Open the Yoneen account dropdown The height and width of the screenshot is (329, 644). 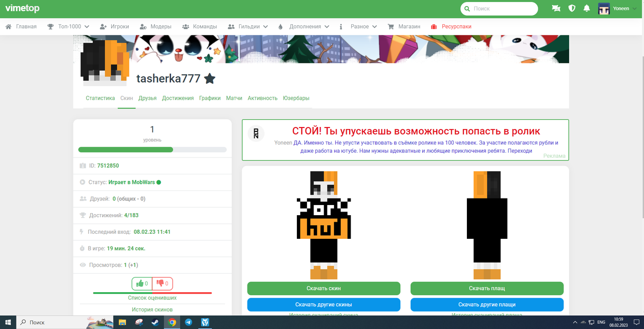pyautogui.click(x=618, y=8)
